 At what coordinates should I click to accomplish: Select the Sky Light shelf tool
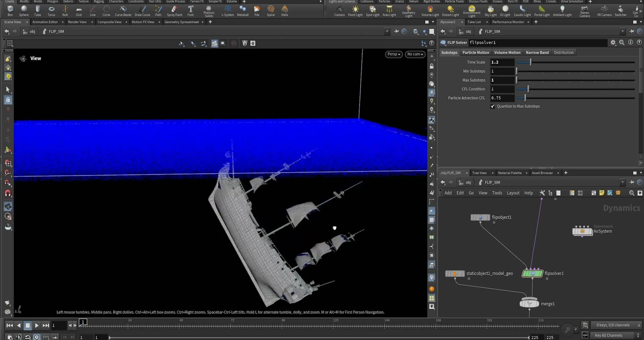click(x=491, y=11)
